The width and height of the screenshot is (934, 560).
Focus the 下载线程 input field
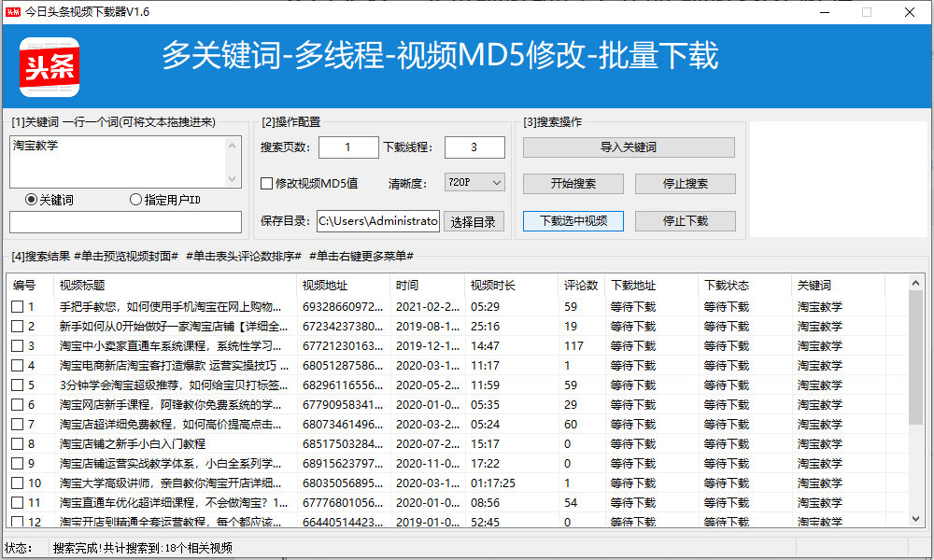coord(474,147)
